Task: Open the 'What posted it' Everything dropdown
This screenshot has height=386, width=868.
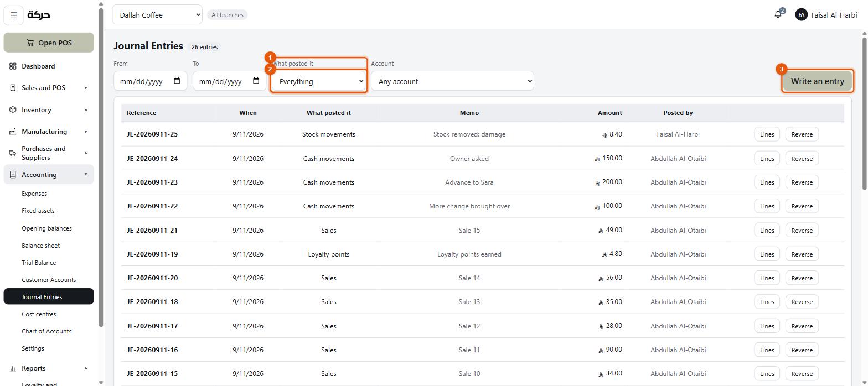Action: click(319, 81)
